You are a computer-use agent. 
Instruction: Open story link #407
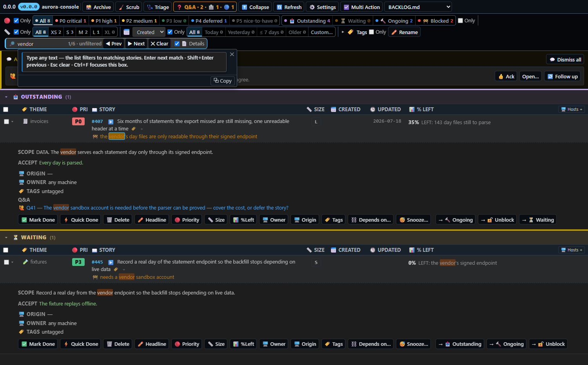pyautogui.click(x=97, y=122)
